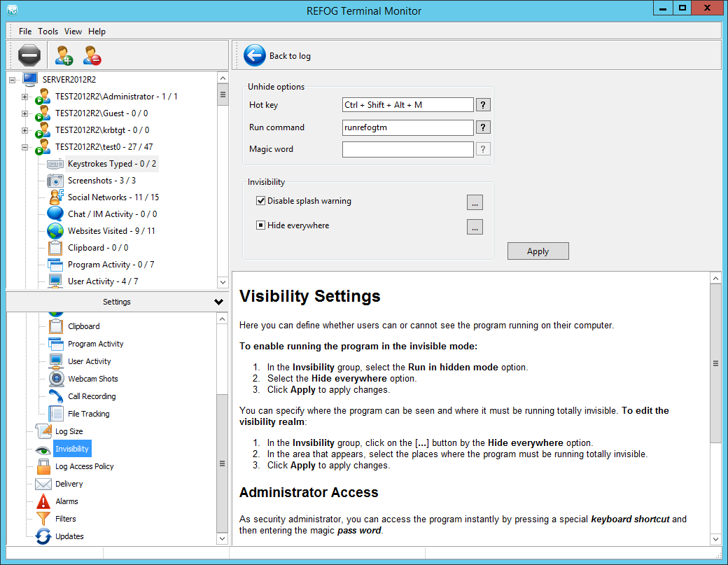Image resolution: width=728 pixels, height=565 pixels.
Task: Click the add user toolbar icon
Action: pos(64,55)
